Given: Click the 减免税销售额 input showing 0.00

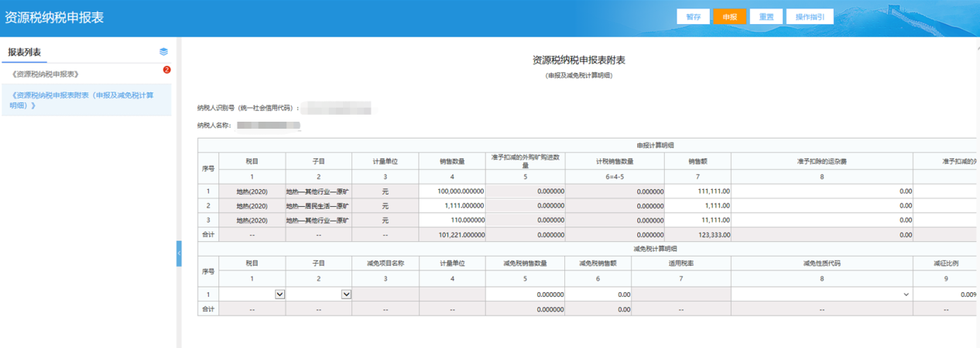Looking at the screenshot, I should [x=598, y=295].
